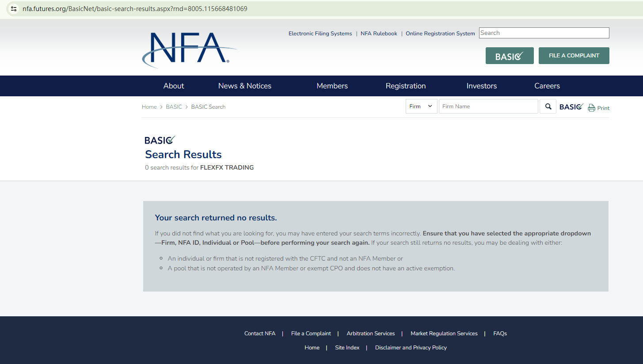Open Online Registration System link
The width and height of the screenshot is (643, 364).
[x=440, y=34]
